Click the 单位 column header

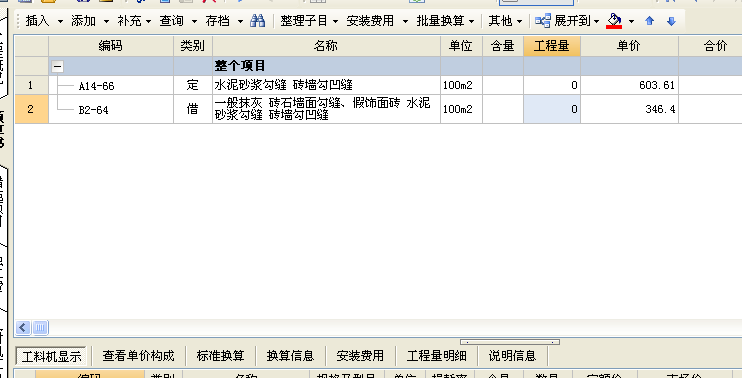click(x=461, y=46)
